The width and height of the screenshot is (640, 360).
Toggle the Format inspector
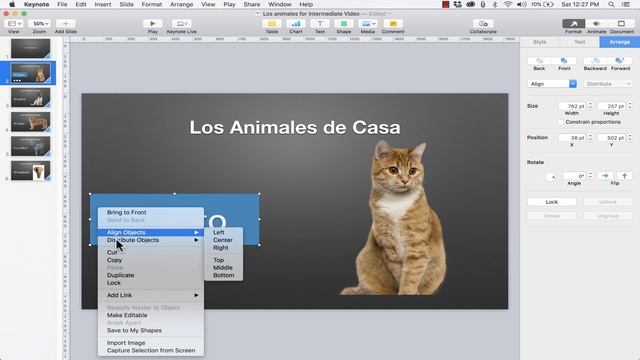(x=573, y=24)
